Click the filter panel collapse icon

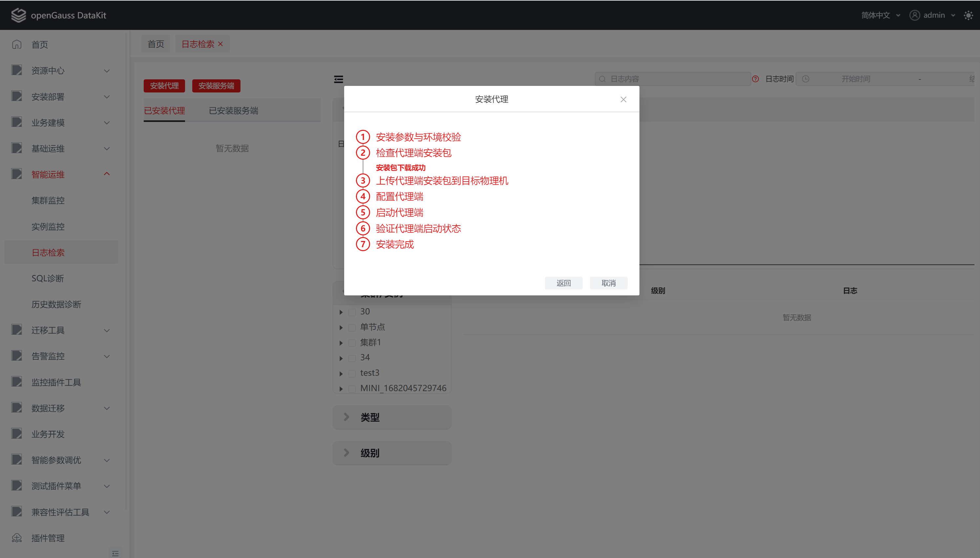(x=338, y=79)
